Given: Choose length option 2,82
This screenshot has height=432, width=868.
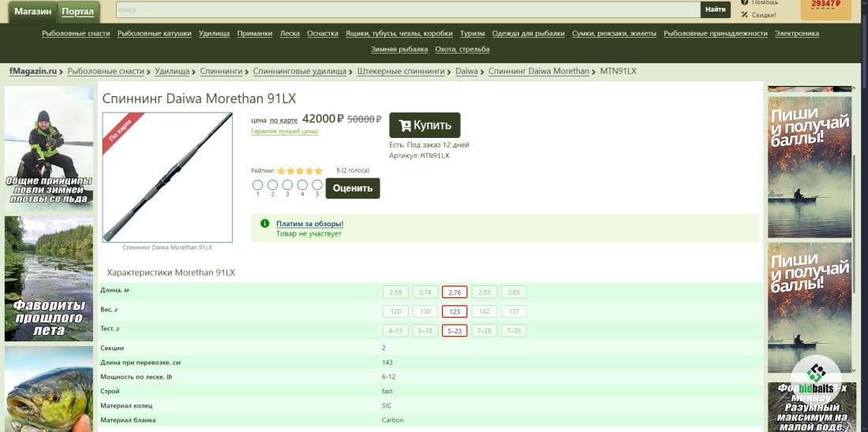Looking at the screenshot, I should [484, 292].
